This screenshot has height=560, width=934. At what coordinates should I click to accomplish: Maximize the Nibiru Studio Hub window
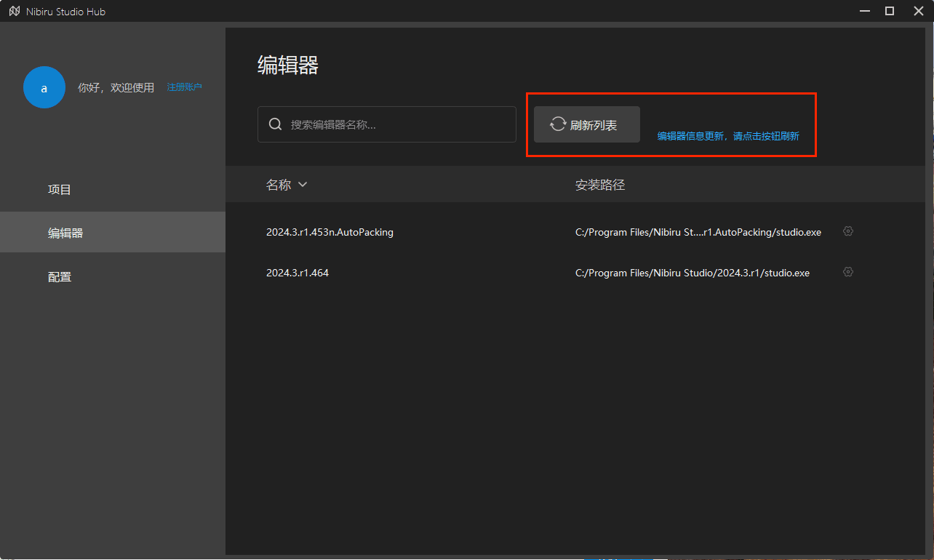coord(889,11)
